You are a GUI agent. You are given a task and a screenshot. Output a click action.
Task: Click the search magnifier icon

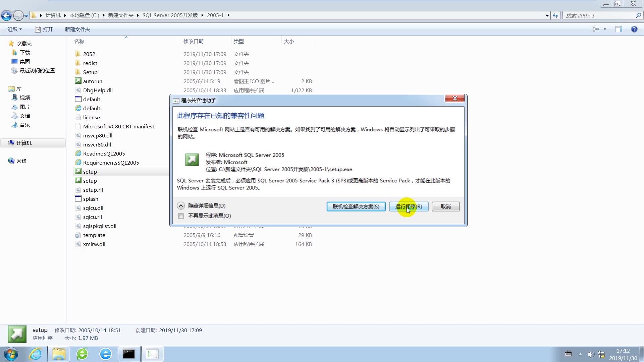point(638,15)
